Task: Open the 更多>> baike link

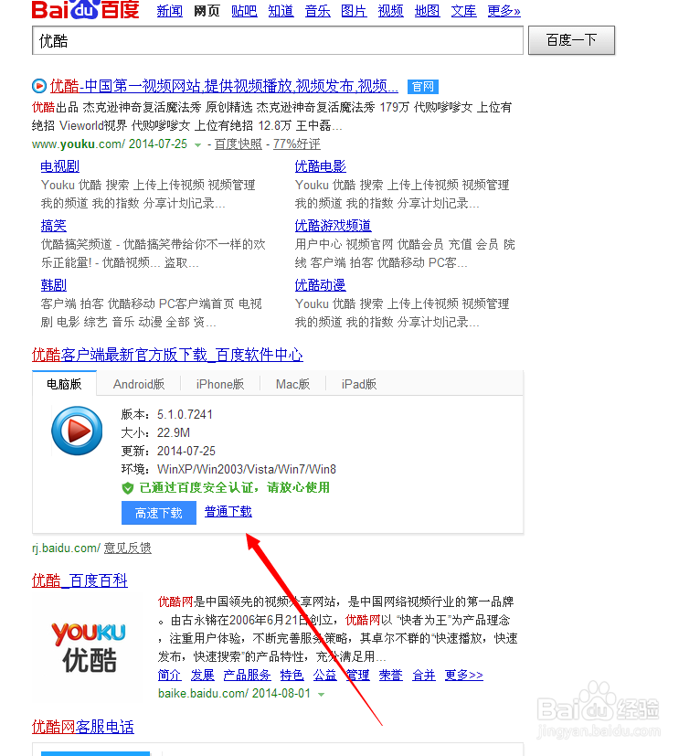Action: 464,675
